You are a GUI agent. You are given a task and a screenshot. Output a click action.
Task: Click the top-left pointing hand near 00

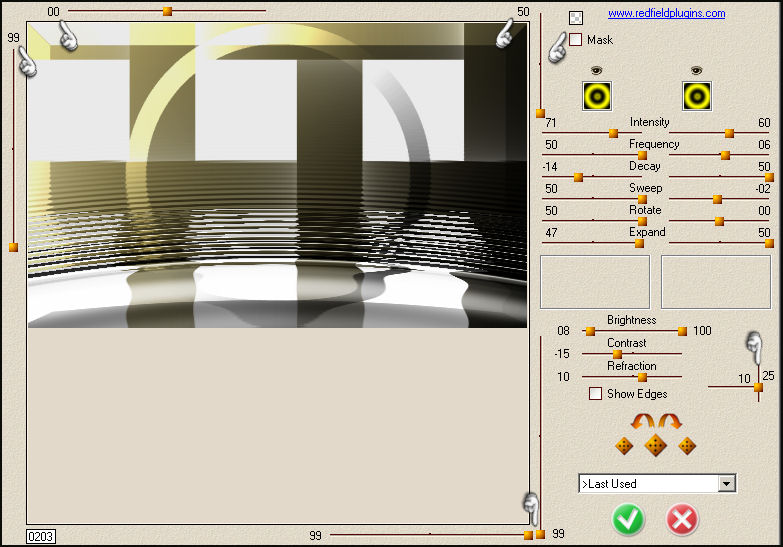click(x=68, y=35)
